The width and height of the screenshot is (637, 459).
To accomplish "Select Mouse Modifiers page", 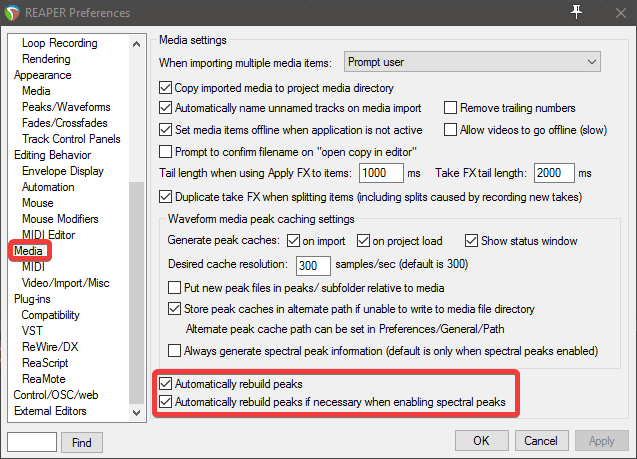I will (x=60, y=219).
